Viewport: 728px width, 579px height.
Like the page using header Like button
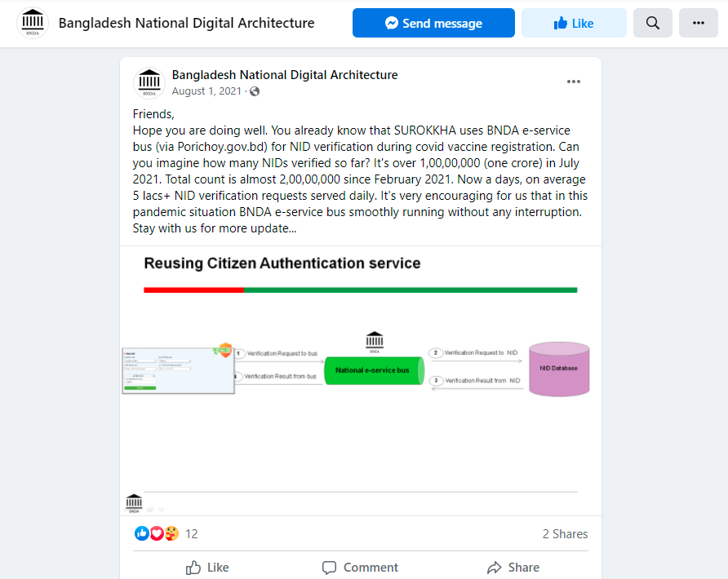[x=574, y=23]
